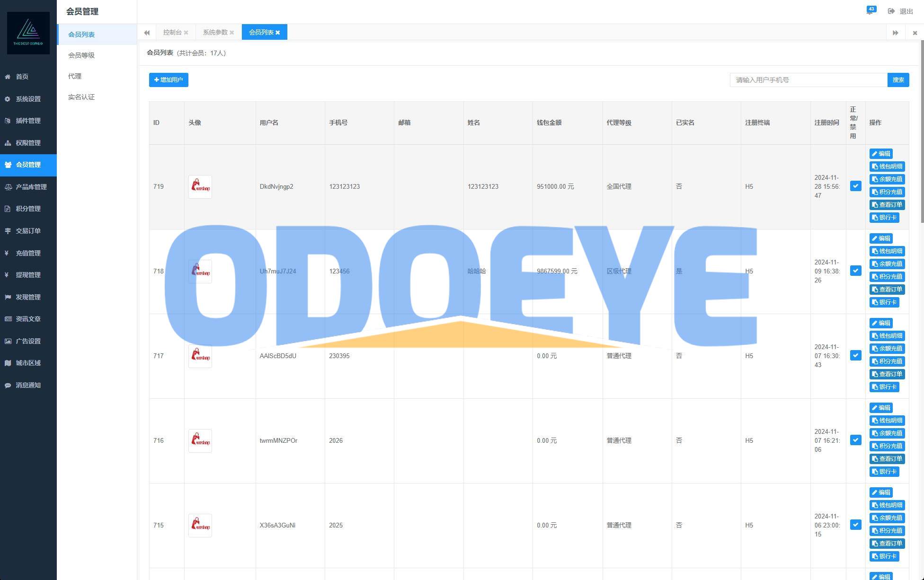Open 实名认证 in the submenu

[97, 97]
